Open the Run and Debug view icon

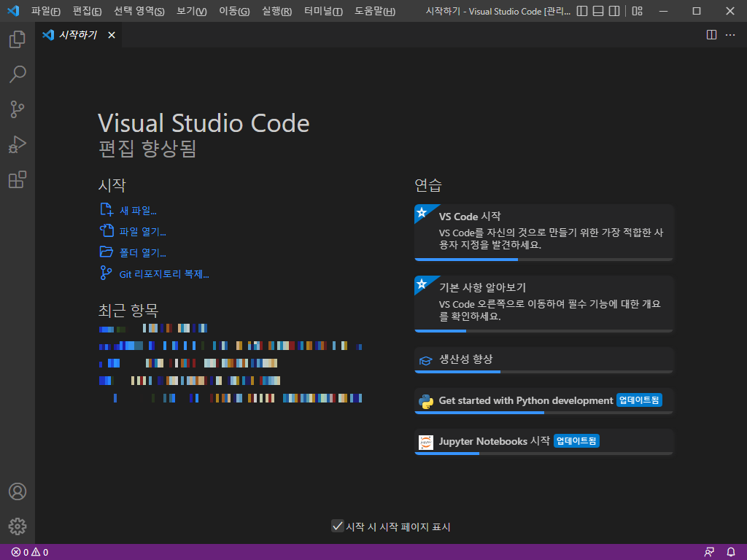[18, 145]
